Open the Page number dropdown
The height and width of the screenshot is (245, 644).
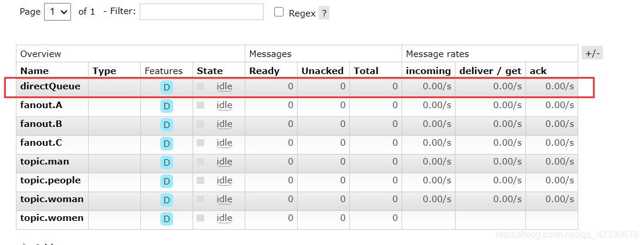57,12
